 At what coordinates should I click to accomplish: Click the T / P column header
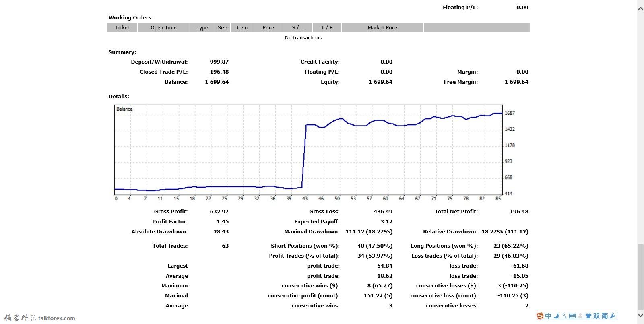[x=327, y=27]
